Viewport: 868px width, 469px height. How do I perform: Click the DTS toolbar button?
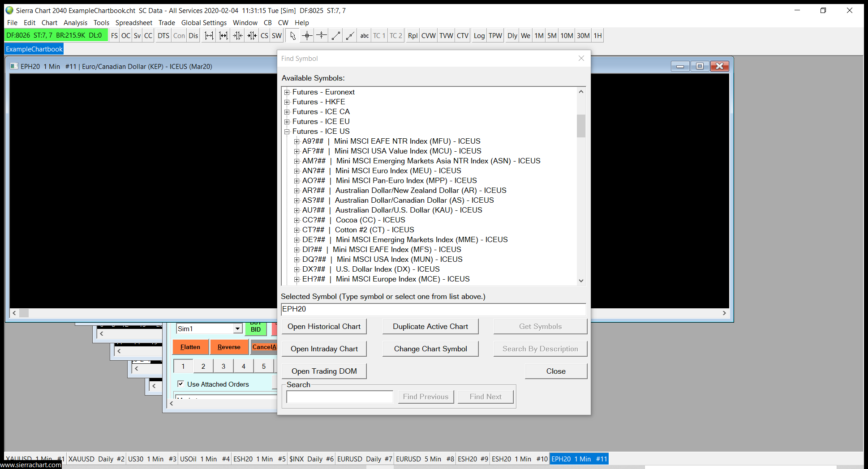pos(163,36)
